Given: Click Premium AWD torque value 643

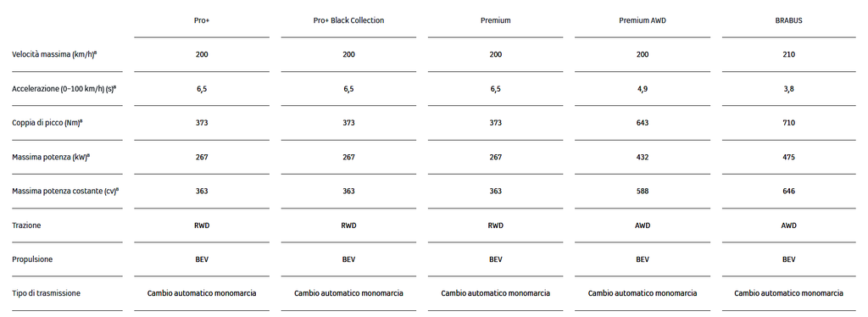Looking at the screenshot, I should (643, 123).
